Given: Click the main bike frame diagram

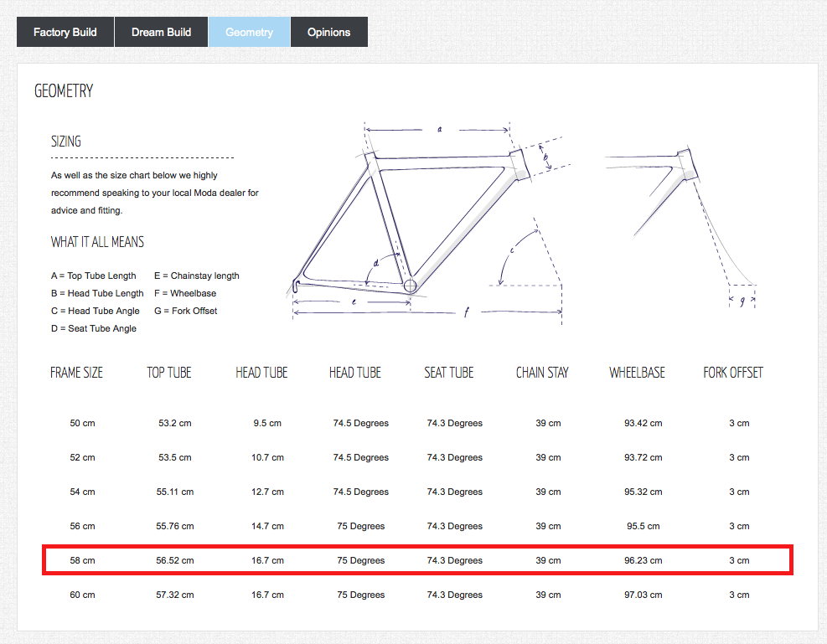Looking at the screenshot, I should point(427,222).
